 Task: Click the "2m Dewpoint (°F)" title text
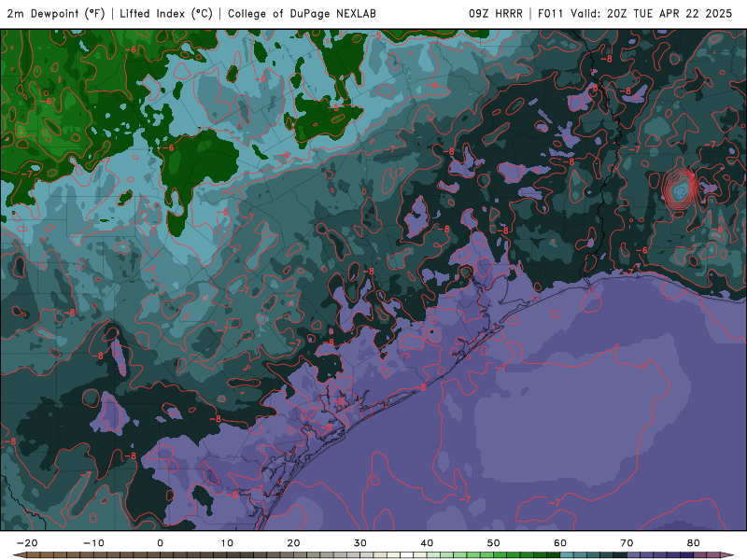point(56,14)
